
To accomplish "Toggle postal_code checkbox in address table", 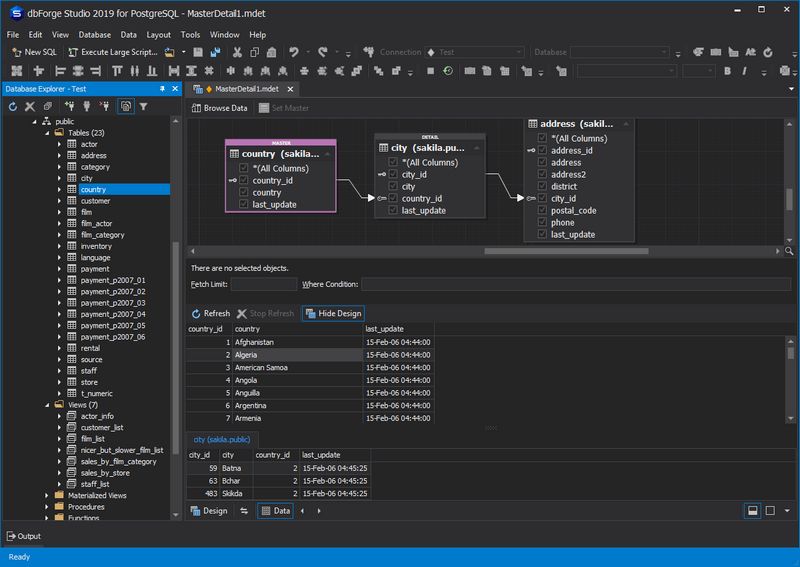I will [542, 211].
